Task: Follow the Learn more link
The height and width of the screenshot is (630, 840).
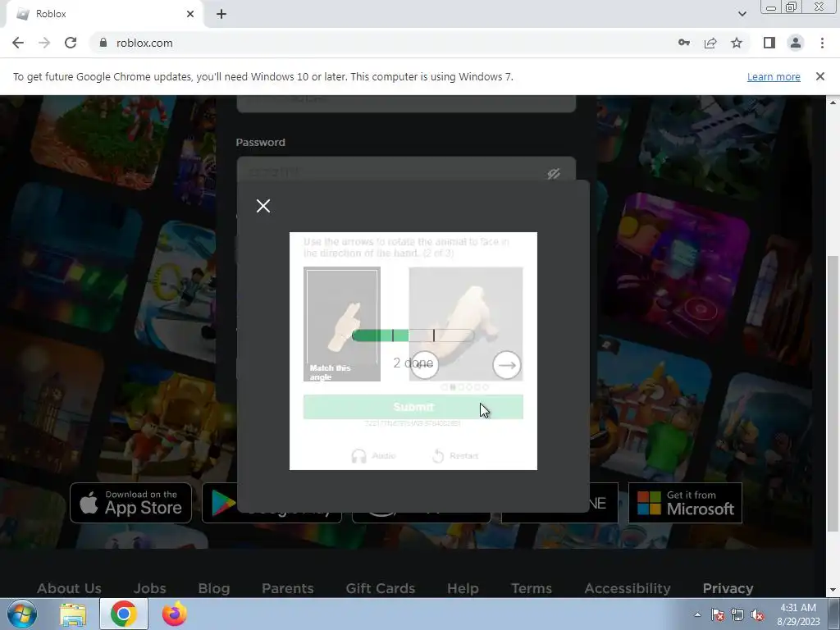Action: [774, 76]
